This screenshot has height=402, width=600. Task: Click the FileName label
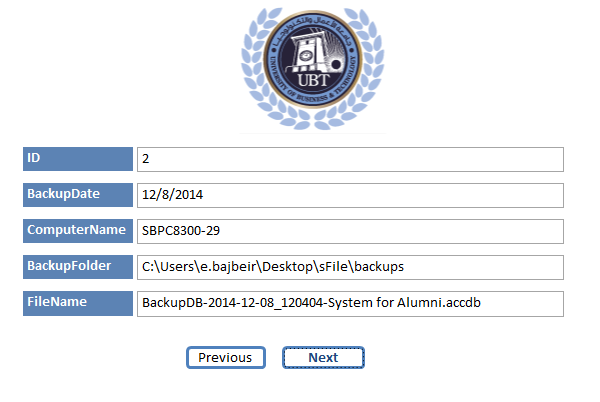point(78,303)
